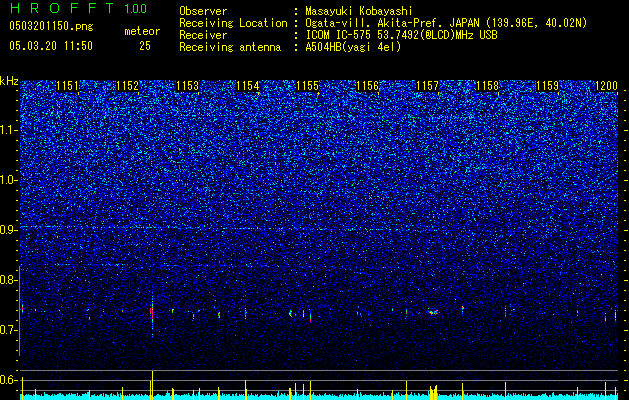Click the 1.1 kHz axis label
629x400 pixels.
[9, 130]
